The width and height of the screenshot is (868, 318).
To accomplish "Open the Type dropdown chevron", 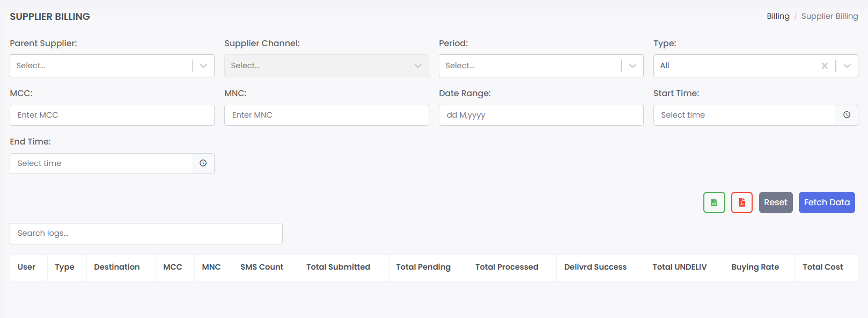I will 847,66.
